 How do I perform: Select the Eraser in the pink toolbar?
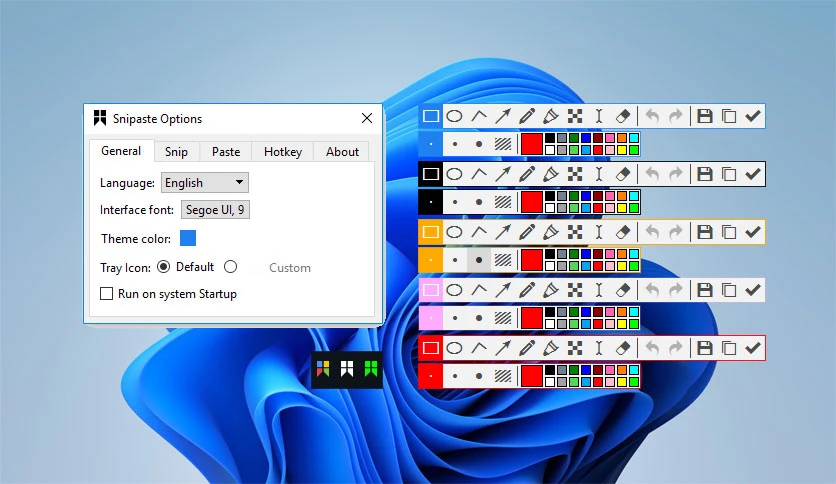[623, 290]
